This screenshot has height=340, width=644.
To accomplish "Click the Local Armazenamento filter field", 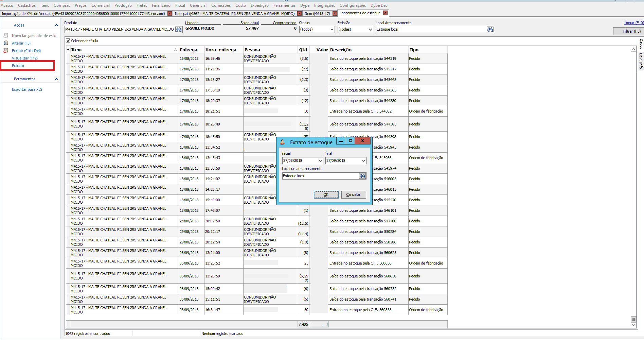I will (431, 30).
